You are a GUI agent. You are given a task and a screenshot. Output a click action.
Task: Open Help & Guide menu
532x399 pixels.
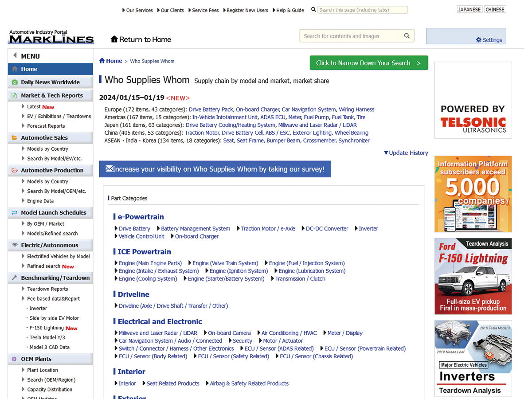point(288,10)
